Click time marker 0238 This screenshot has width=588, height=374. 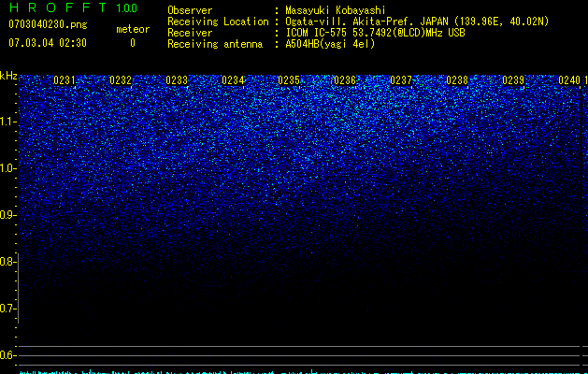[457, 80]
